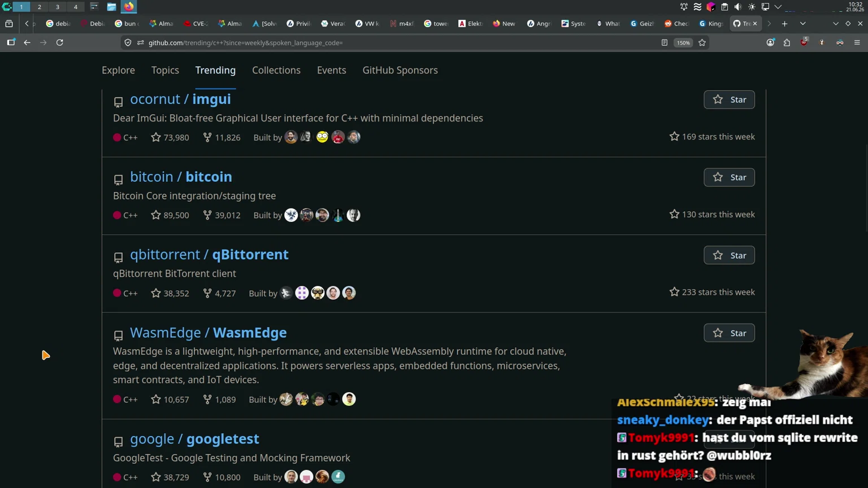Open the WasmEdge / WasmEdge repository link
The image size is (868, 488).
208,333
